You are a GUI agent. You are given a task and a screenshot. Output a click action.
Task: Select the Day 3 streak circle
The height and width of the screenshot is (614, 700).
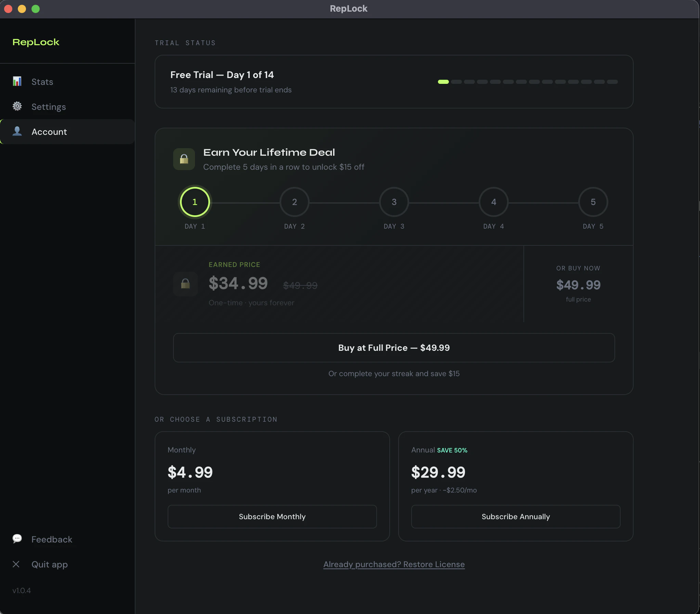pyautogui.click(x=394, y=202)
